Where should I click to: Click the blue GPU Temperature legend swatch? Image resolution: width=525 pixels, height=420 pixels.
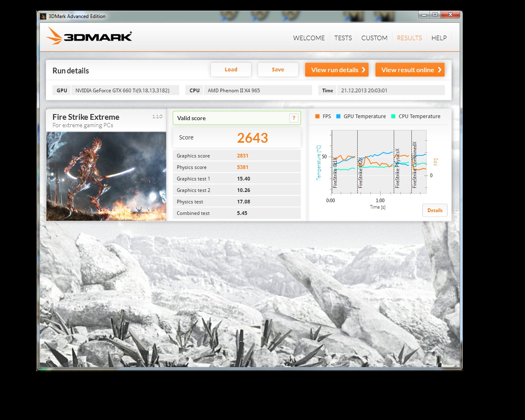pos(338,116)
